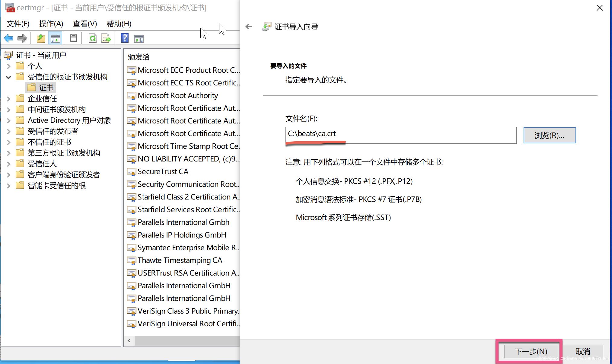Collapse 受信任的根证书颁发机构 tree node
The image size is (612, 364).
[x=9, y=77]
